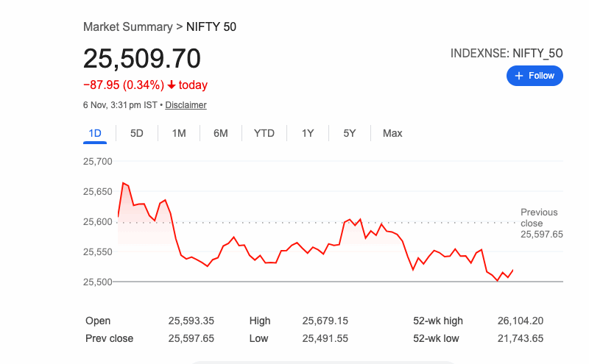Viewport: 589px width, 364px height.
Task: Go to the Market Summary breadcrumb
Action: pos(127,27)
